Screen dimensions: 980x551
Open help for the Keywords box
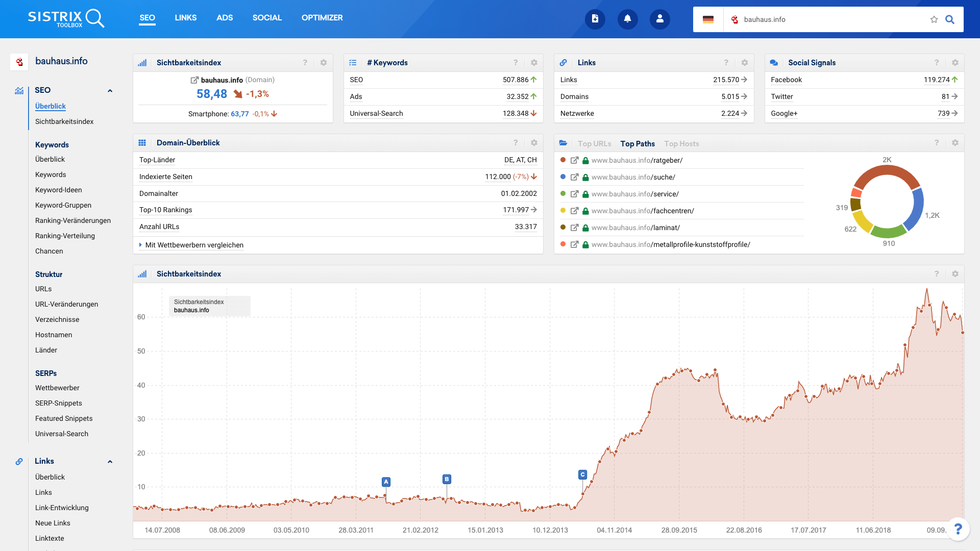[516, 63]
